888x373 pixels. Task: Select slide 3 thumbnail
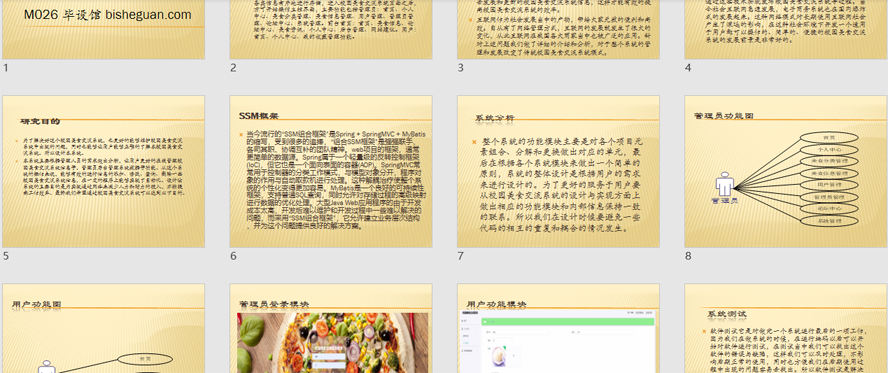[558, 29]
